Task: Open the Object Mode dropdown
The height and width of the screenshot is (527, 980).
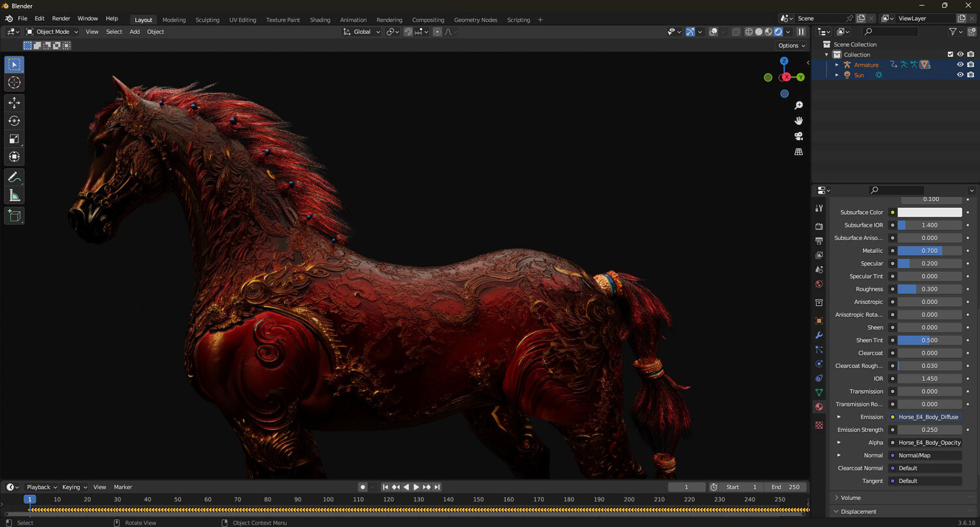Action: pyautogui.click(x=52, y=31)
